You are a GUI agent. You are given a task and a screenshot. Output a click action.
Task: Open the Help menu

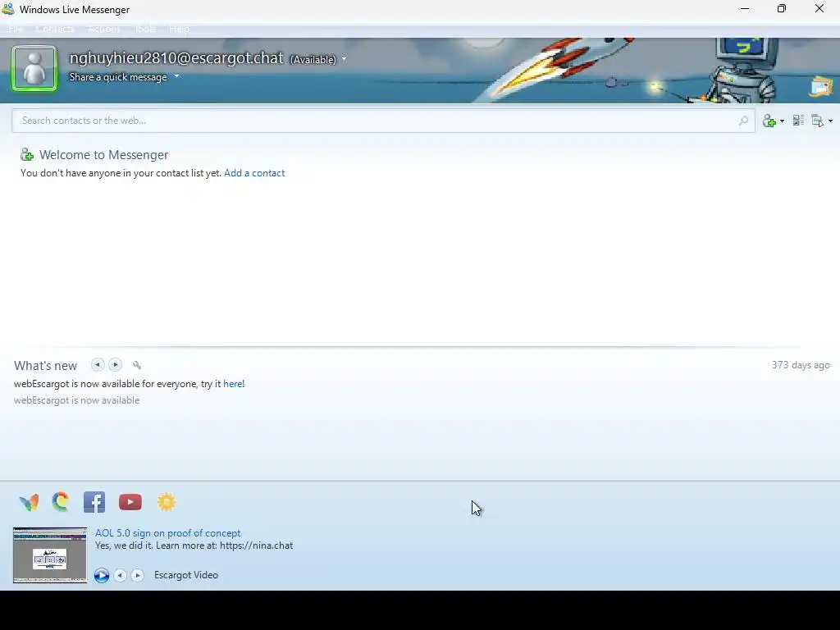tap(180, 29)
